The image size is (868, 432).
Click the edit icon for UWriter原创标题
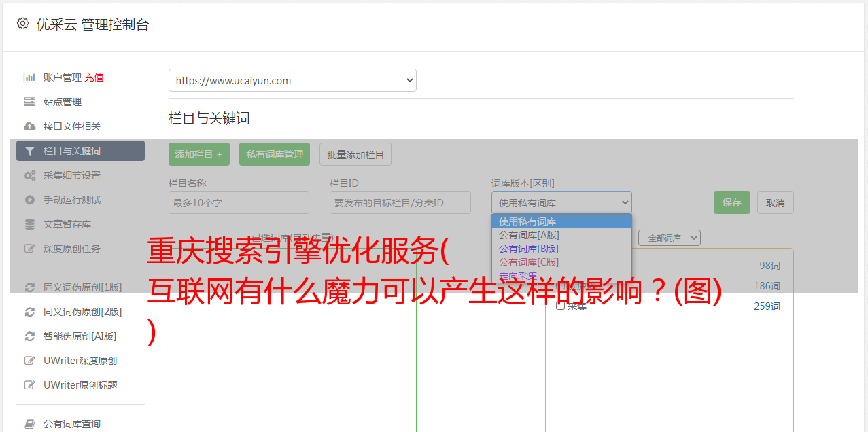coord(29,385)
